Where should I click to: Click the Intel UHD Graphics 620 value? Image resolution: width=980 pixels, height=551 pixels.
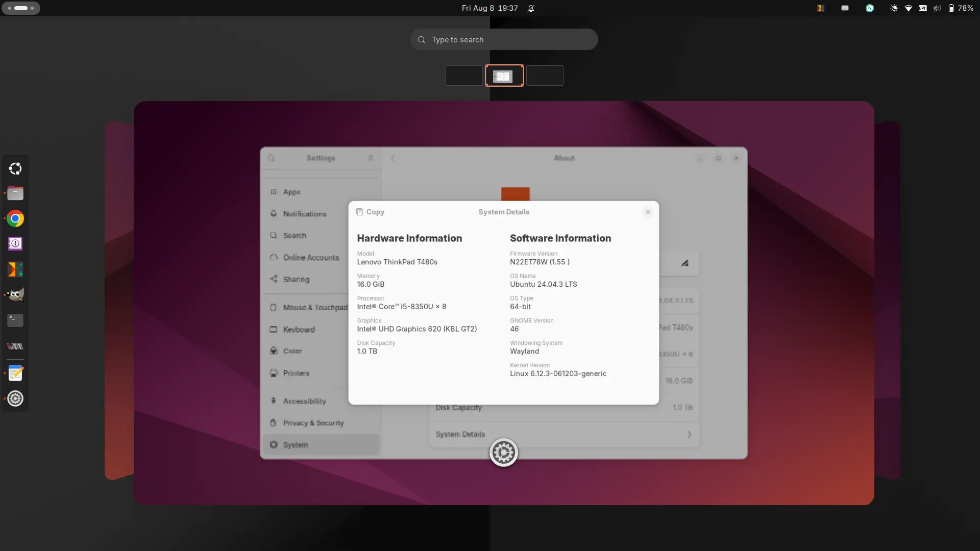click(417, 330)
